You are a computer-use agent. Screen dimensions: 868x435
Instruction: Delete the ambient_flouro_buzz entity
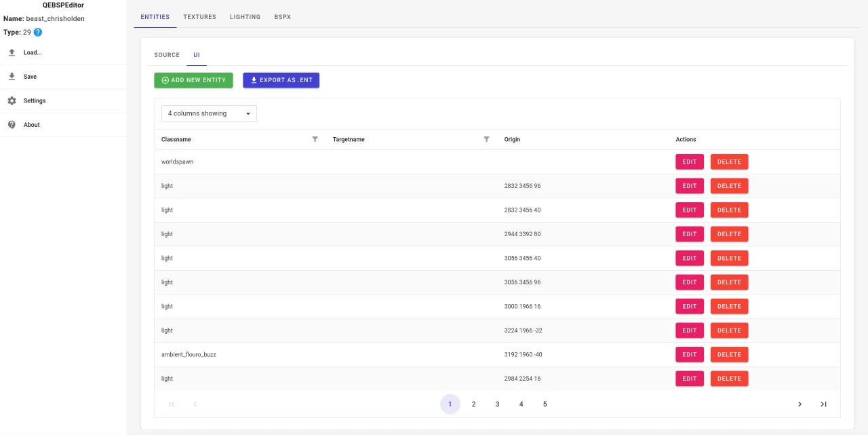[x=729, y=355]
